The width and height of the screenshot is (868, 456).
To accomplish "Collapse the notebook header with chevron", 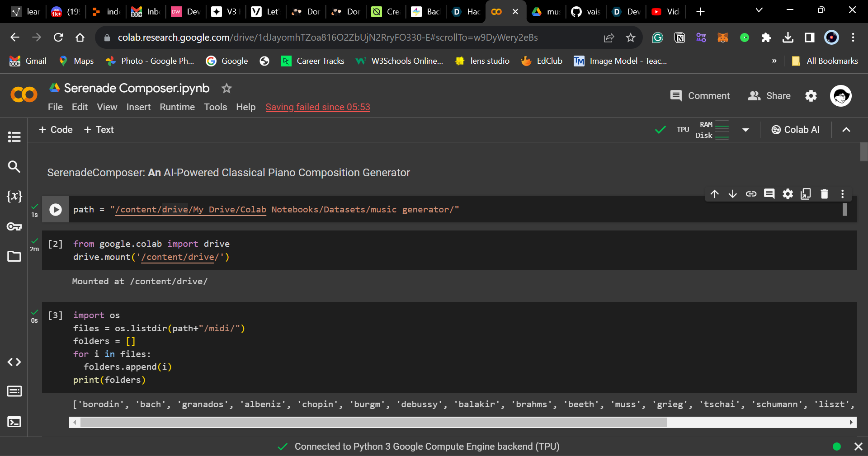I will point(846,130).
